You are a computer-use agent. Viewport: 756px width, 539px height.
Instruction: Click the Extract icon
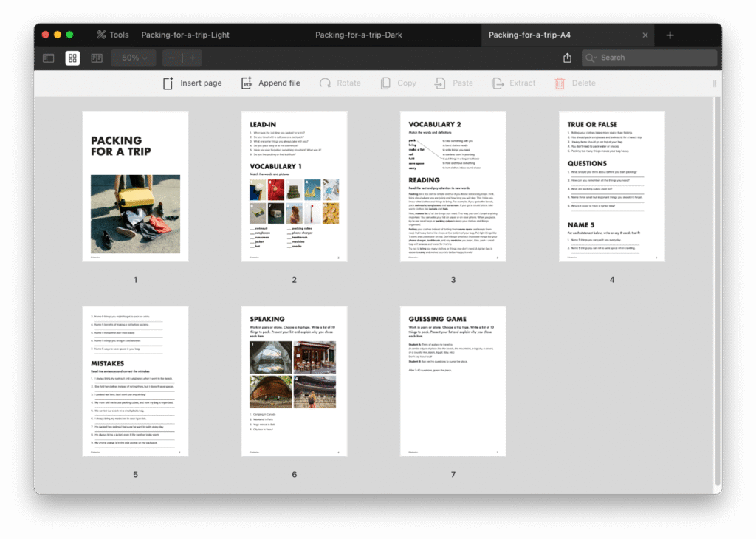point(498,83)
